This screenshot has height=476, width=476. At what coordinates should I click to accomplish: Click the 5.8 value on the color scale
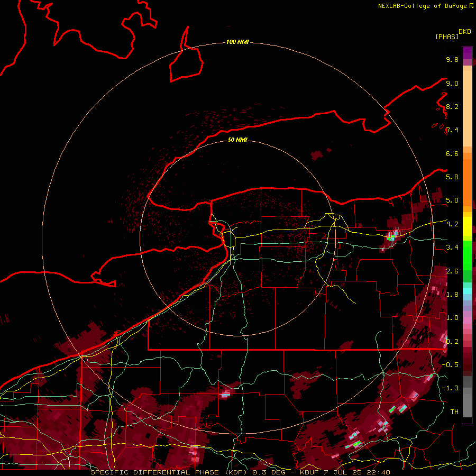pyautogui.click(x=452, y=177)
